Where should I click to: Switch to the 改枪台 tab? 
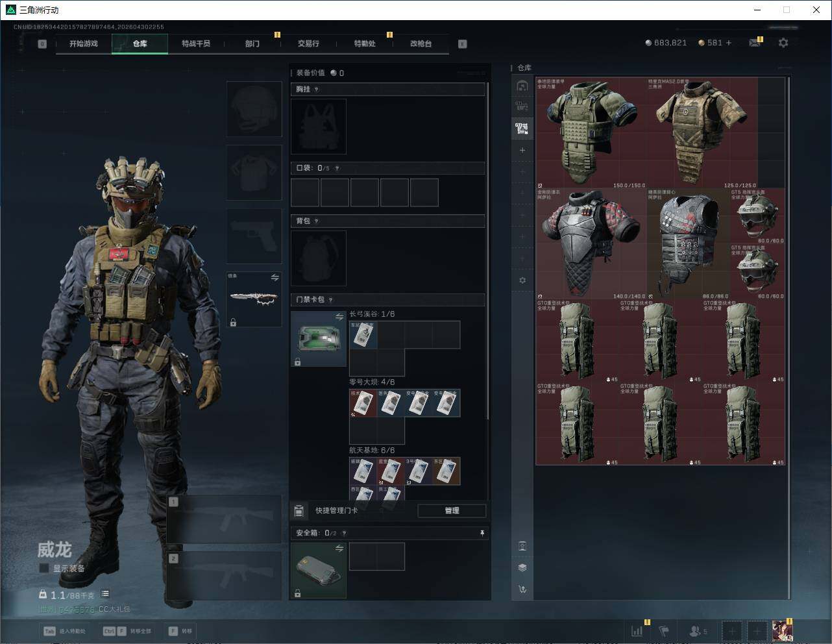point(421,43)
